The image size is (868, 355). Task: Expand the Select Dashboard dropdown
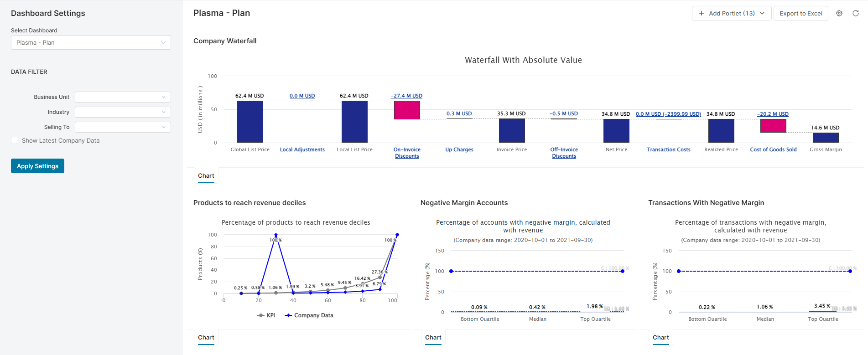point(91,42)
